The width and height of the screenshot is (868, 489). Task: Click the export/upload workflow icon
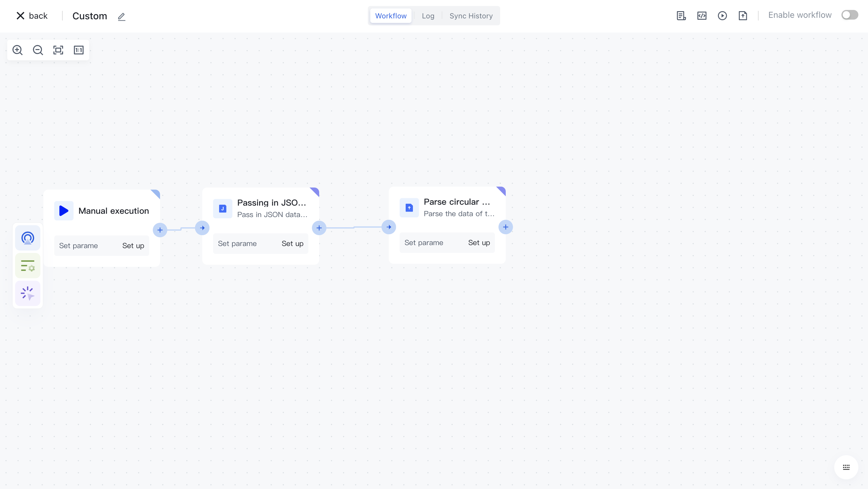(x=743, y=15)
